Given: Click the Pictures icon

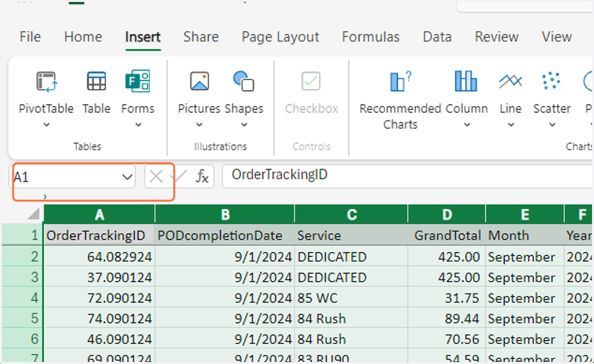Looking at the screenshot, I should [199, 81].
